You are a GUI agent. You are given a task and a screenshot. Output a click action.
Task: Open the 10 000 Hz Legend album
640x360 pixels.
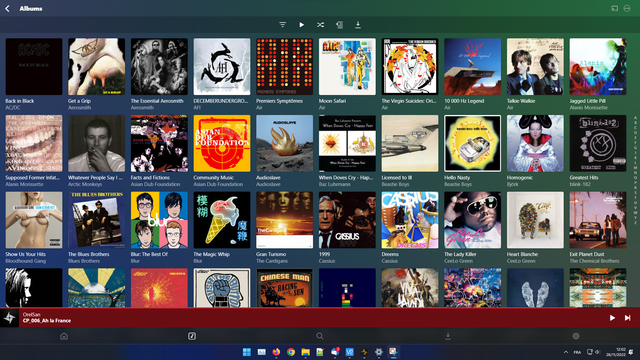coord(473,67)
